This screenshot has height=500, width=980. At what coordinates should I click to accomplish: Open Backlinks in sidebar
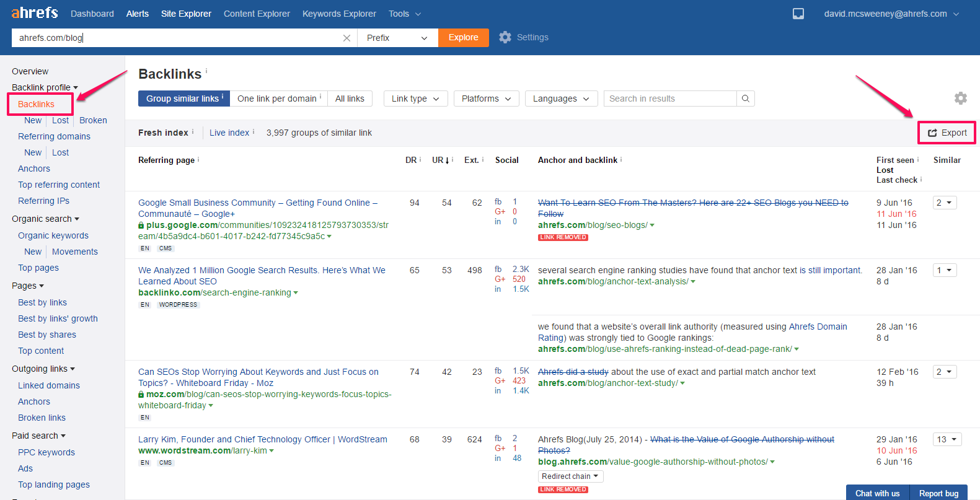(x=36, y=104)
